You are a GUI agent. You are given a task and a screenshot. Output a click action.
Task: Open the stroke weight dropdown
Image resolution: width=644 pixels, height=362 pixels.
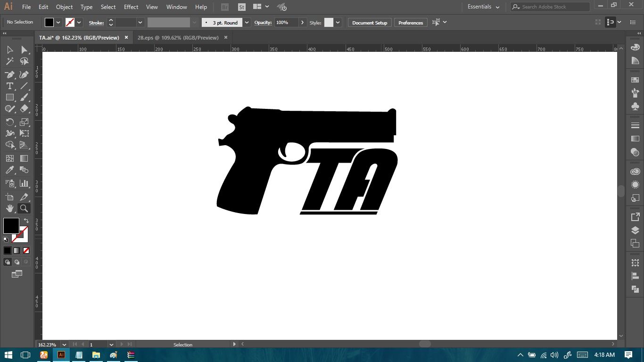point(140,23)
